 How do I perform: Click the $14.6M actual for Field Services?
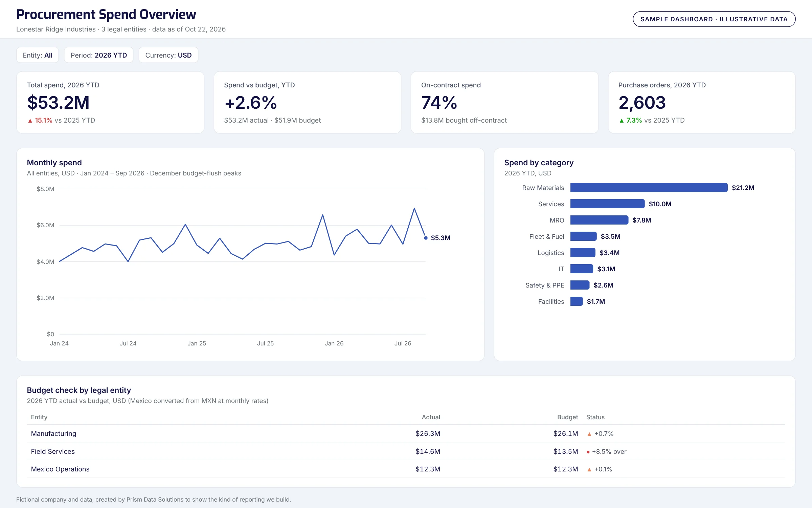[x=428, y=451]
